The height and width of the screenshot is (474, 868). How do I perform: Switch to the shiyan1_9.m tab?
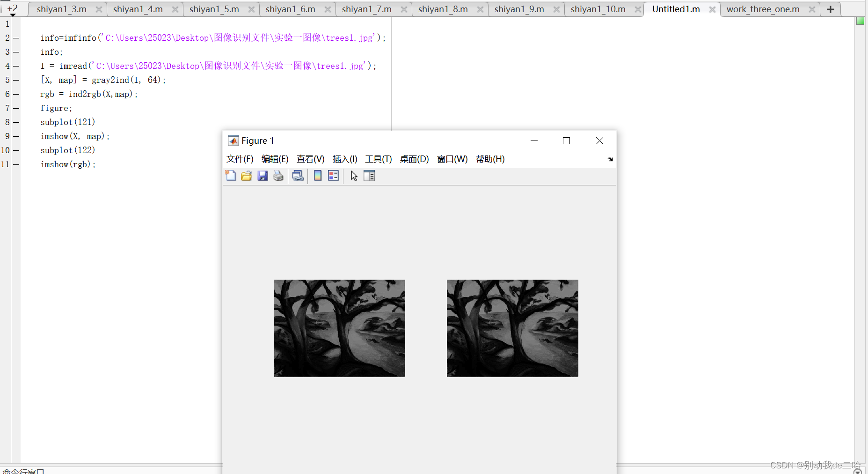(x=519, y=9)
